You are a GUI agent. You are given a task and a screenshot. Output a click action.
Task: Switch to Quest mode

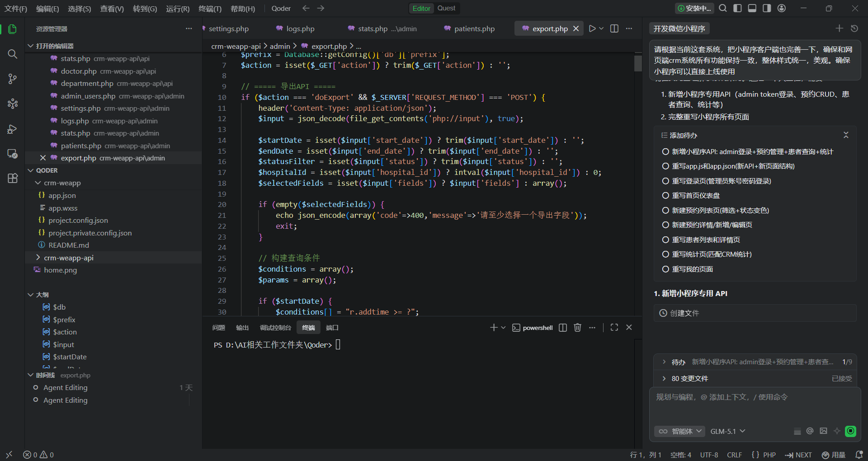446,8
